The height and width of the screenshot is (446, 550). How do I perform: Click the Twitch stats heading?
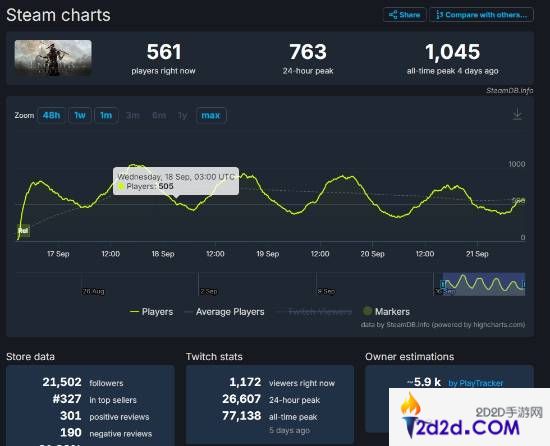pos(214,357)
